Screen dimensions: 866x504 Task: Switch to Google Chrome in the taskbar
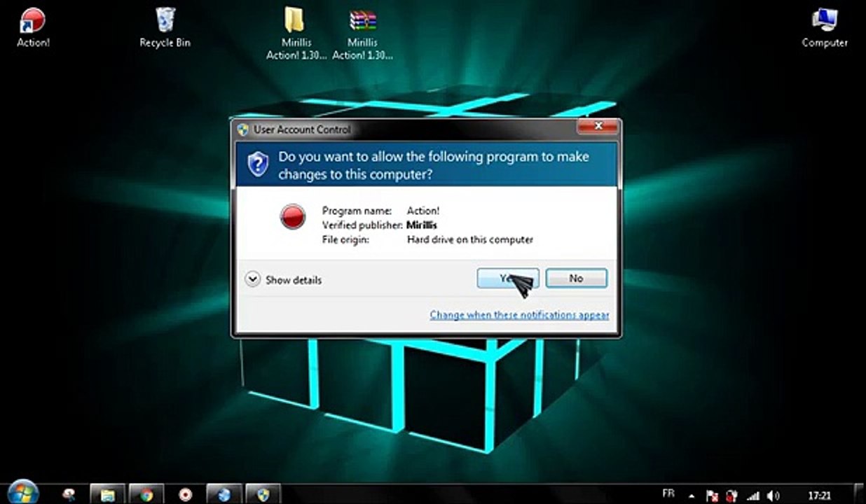[146, 494]
